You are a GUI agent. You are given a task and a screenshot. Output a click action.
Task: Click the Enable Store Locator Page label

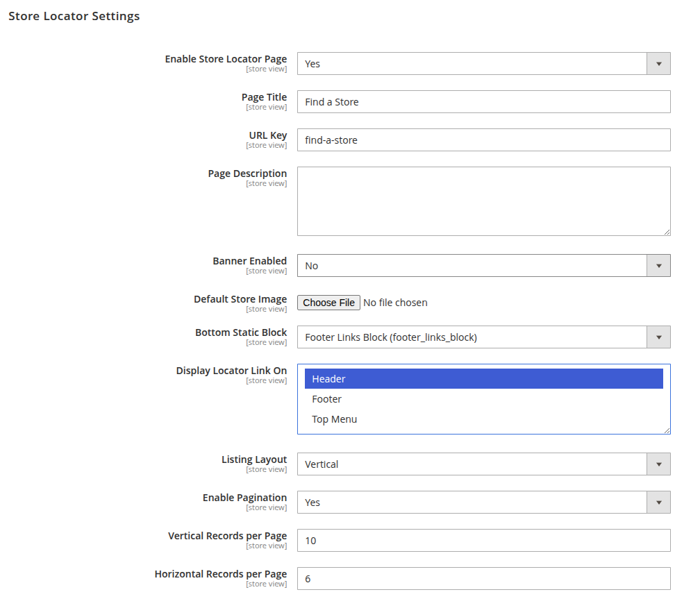click(x=226, y=59)
